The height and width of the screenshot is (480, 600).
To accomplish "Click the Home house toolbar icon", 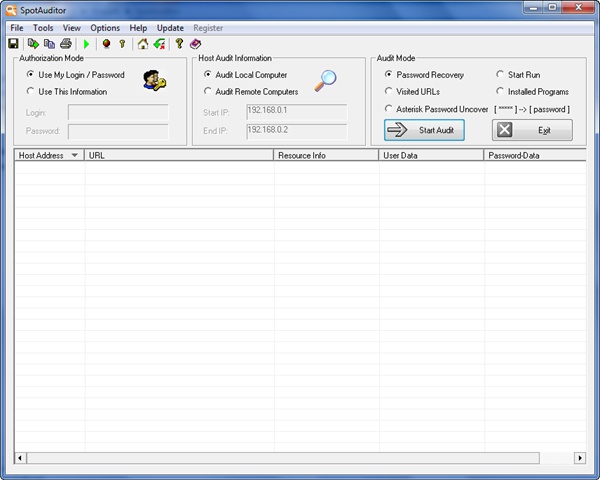I will (x=143, y=44).
